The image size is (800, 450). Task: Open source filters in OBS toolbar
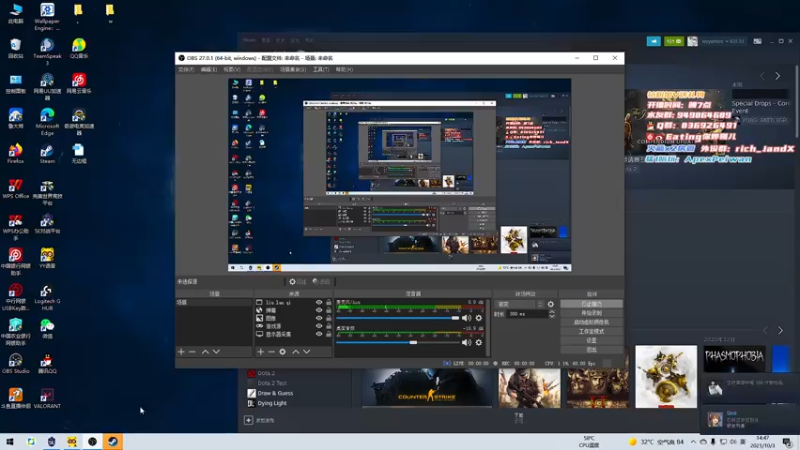[321, 282]
